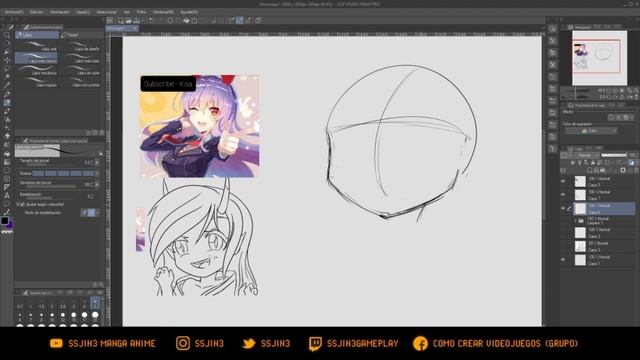Click the Decoration tool icon
The width and height of the screenshot is (640, 360).
7,128
